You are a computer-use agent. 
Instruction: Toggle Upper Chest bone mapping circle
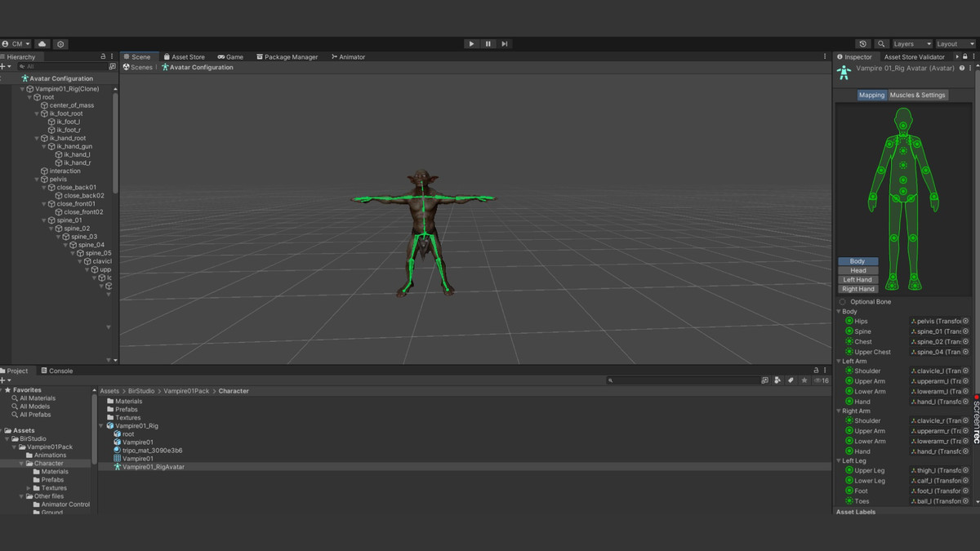pyautogui.click(x=849, y=352)
